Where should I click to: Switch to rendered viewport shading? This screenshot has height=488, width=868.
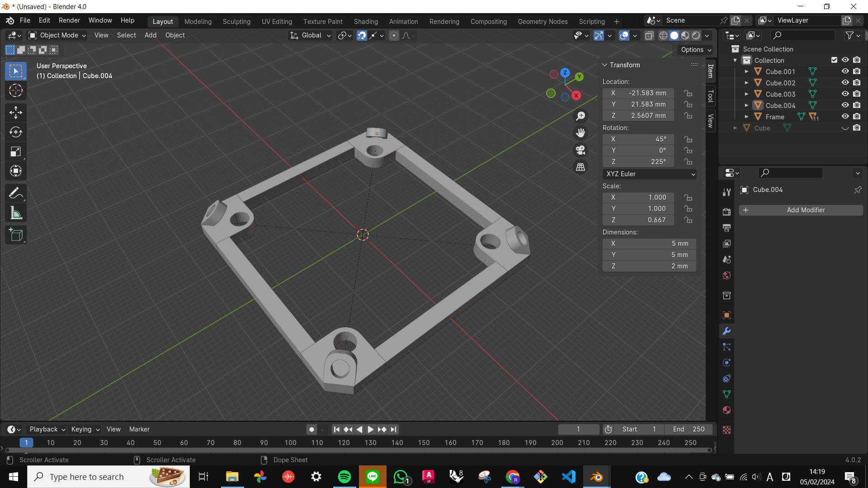coord(696,35)
